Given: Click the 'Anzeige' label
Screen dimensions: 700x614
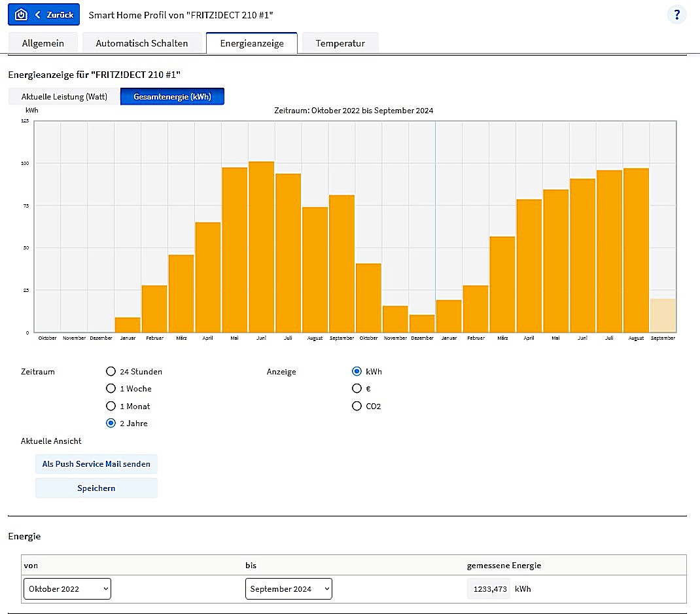Looking at the screenshot, I should [x=281, y=372].
